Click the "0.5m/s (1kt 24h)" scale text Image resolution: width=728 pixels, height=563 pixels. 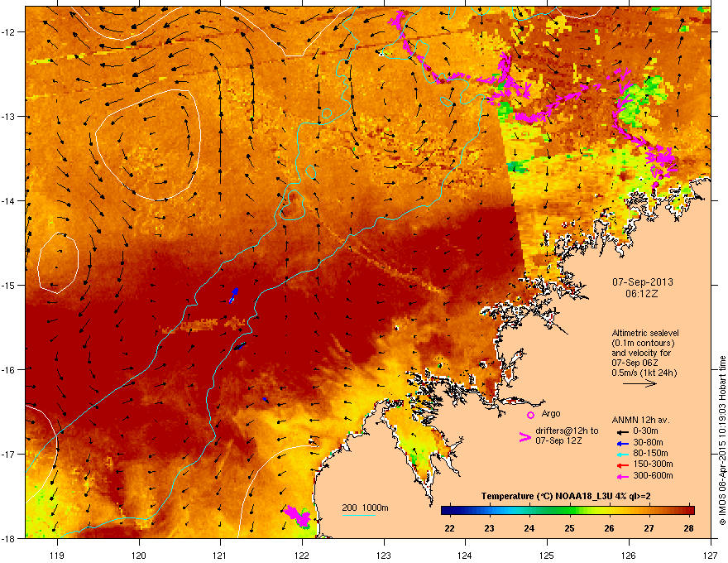click(644, 373)
